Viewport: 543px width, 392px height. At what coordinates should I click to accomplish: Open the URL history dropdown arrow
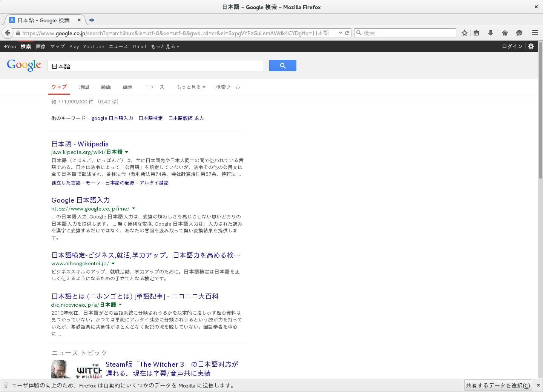click(341, 33)
